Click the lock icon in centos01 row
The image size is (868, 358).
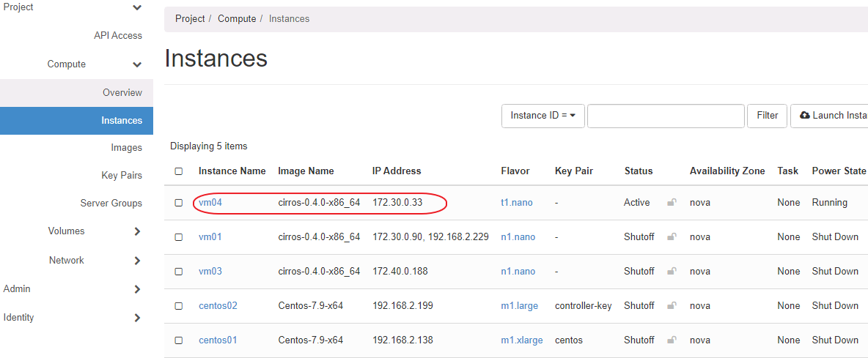[x=672, y=340]
